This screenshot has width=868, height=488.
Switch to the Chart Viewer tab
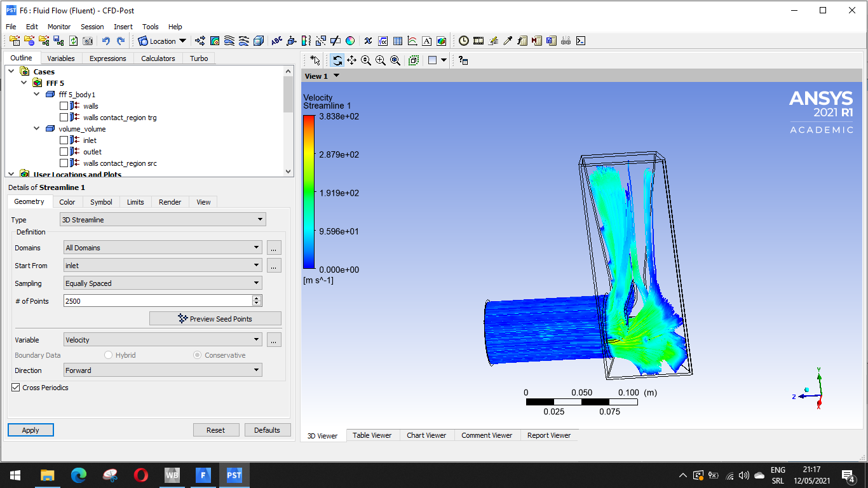[426, 435]
